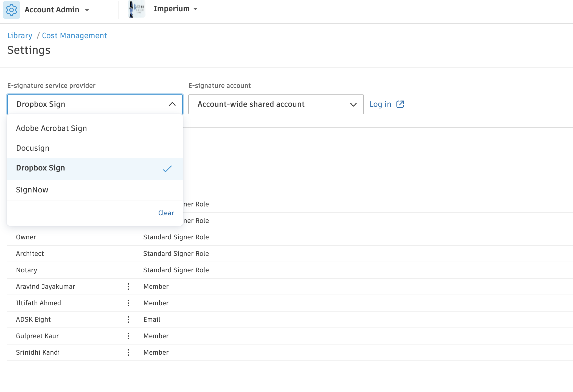The image size is (573, 392).
Task: Open the Imperium account switcher arrow
Action: tap(195, 9)
